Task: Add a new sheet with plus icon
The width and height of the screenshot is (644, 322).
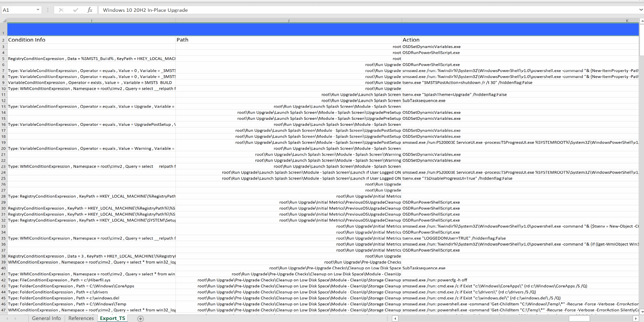Action: pyautogui.click(x=140, y=318)
